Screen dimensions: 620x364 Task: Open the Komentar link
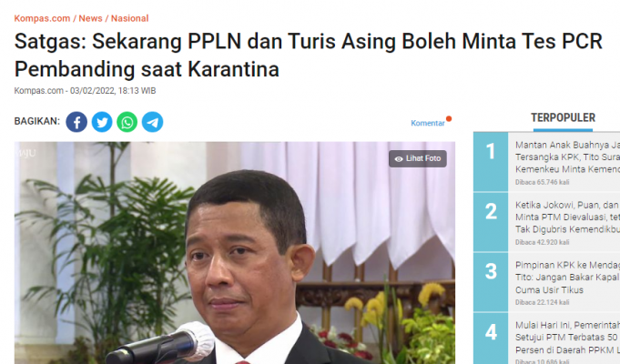(428, 124)
